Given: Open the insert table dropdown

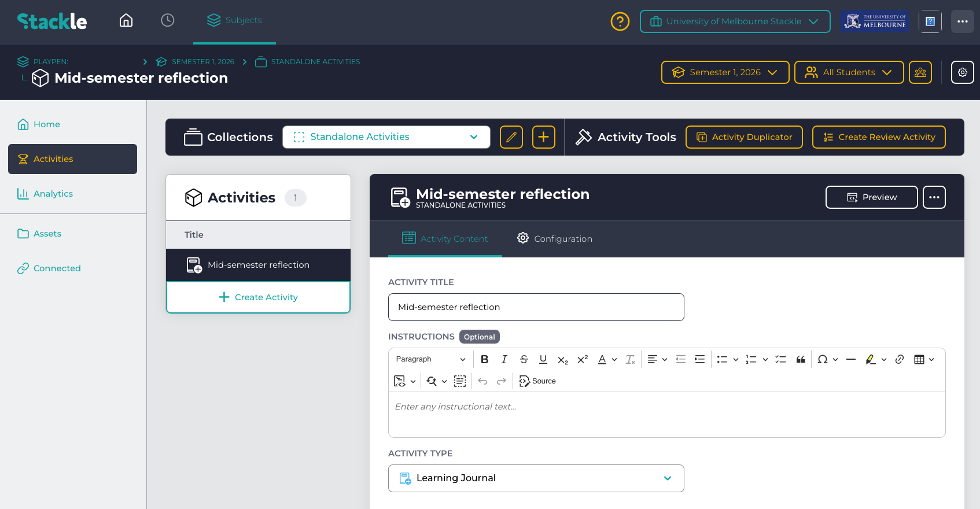Looking at the screenshot, I should point(924,359).
